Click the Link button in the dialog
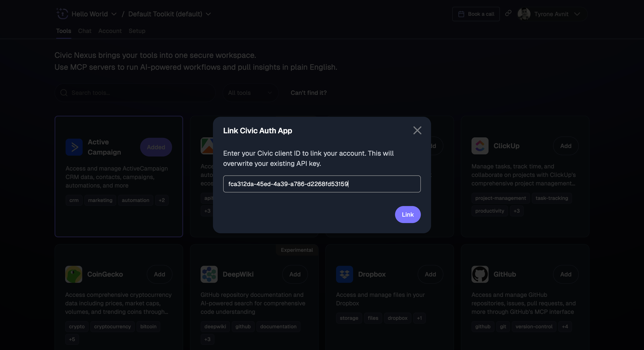Screen dimensions: 644x350 tap(407, 214)
